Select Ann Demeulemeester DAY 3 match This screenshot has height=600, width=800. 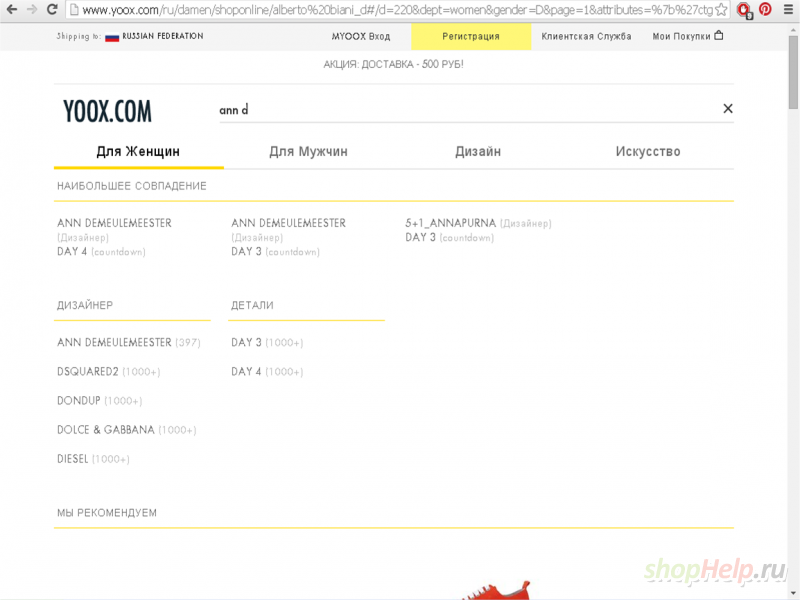288,237
